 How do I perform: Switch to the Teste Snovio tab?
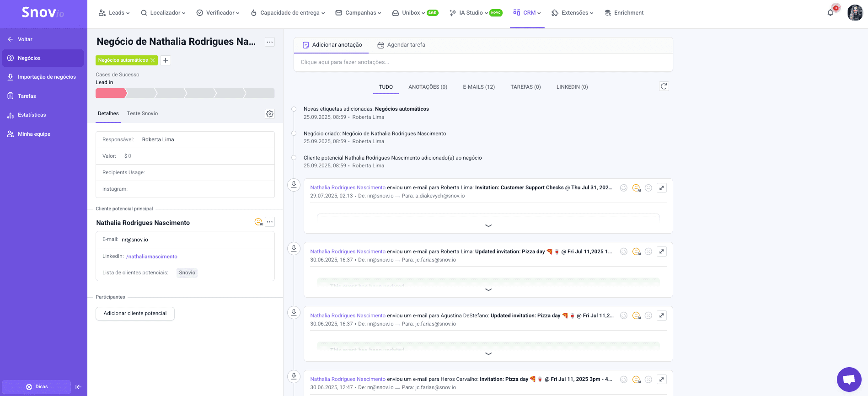click(x=142, y=113)
